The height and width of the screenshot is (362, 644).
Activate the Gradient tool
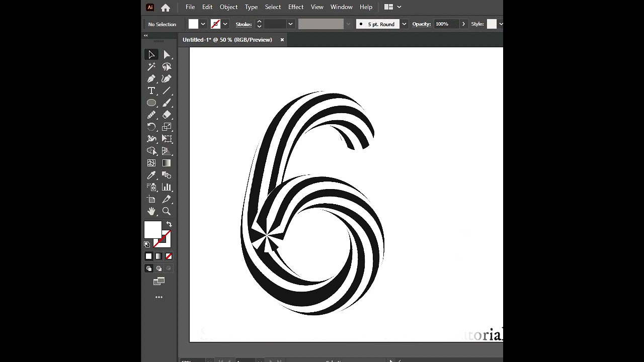[167, 163]
